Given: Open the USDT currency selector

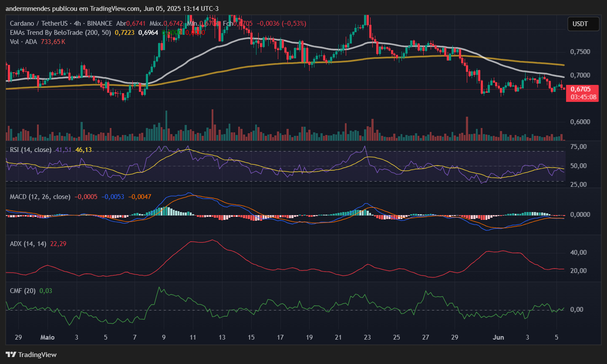Looking at the screenshot, I should coord(583,24).
